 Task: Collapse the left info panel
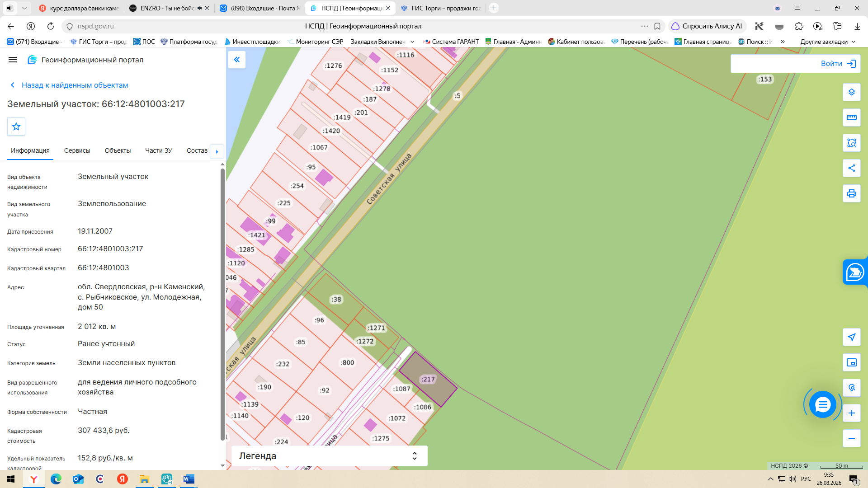click(237, 60)
